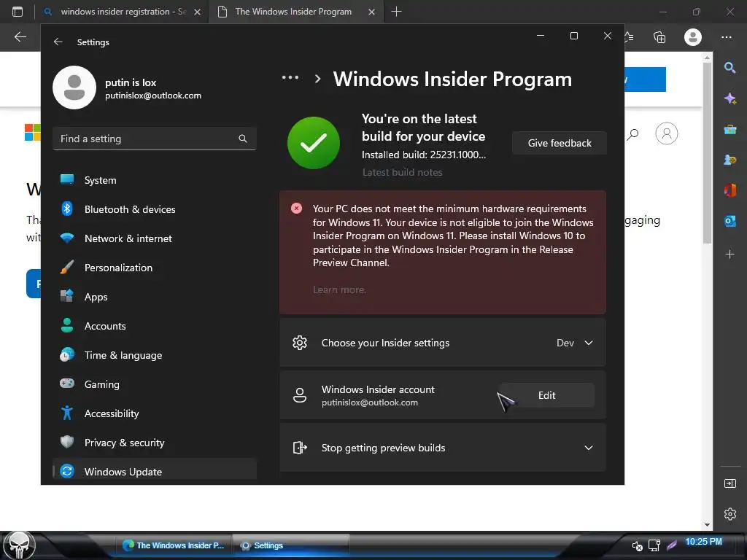The height and width of the screenshot is (560, 747).
Task: Open Edge sidebar Search icon
Action: 729,68
